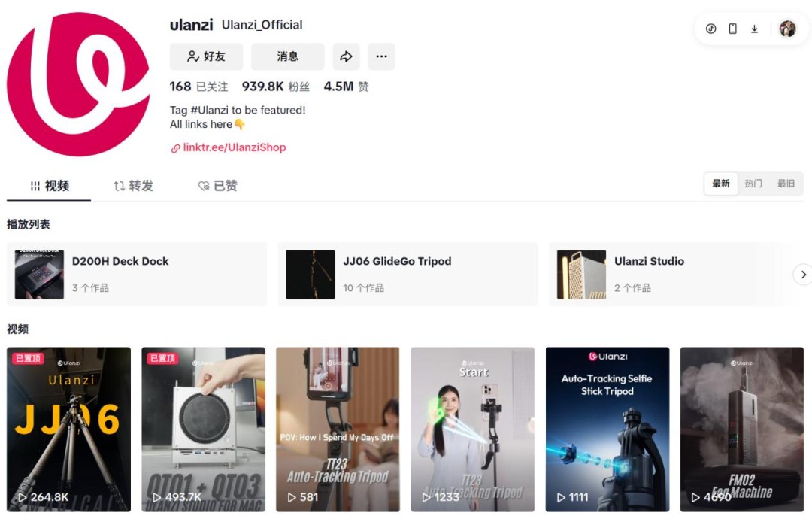This screenshot has width=812, height=516.
Task: Select the 热门 sort option
Action: (753, 184)
